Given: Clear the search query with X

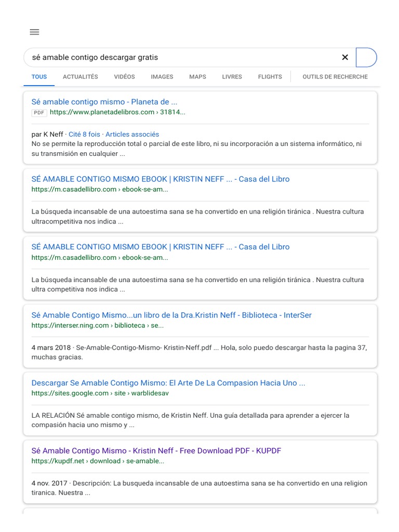Looking at the screenshot, I should pos(345,58).
